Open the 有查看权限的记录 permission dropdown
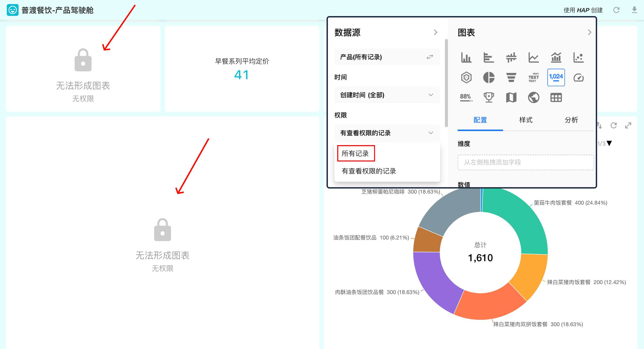 387,133
